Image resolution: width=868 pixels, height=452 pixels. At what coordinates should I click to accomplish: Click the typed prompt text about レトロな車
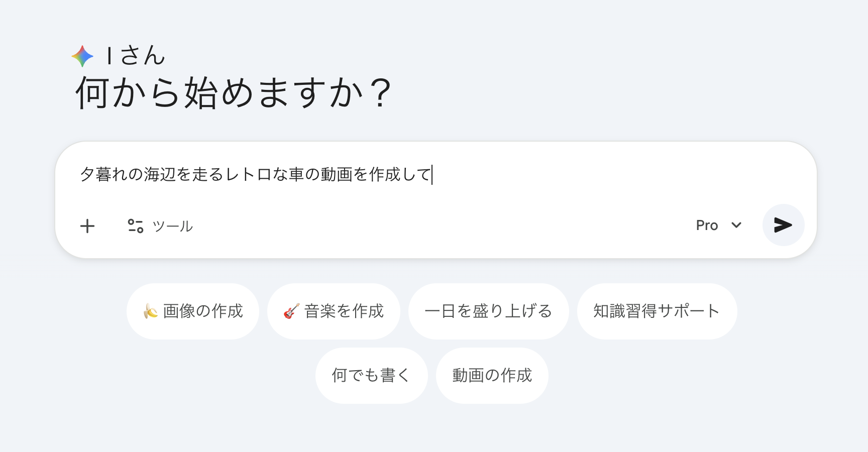255,174
